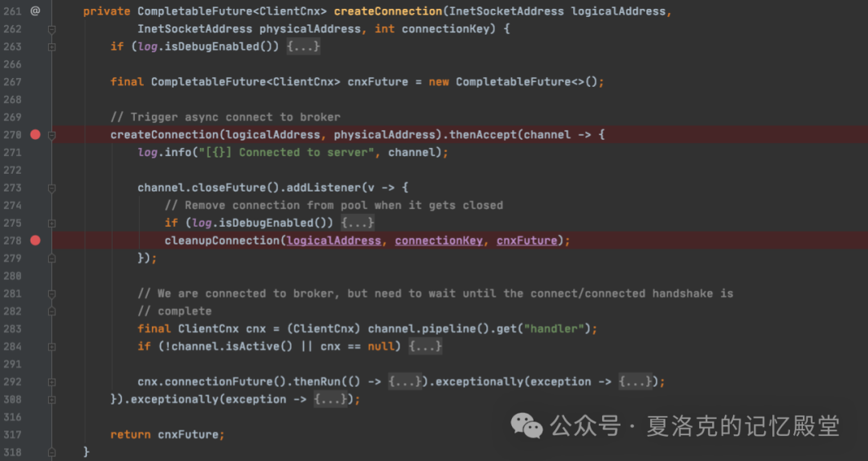Click the "// complete" comment on line 282

pyautogui.click(x=174, y=311)
